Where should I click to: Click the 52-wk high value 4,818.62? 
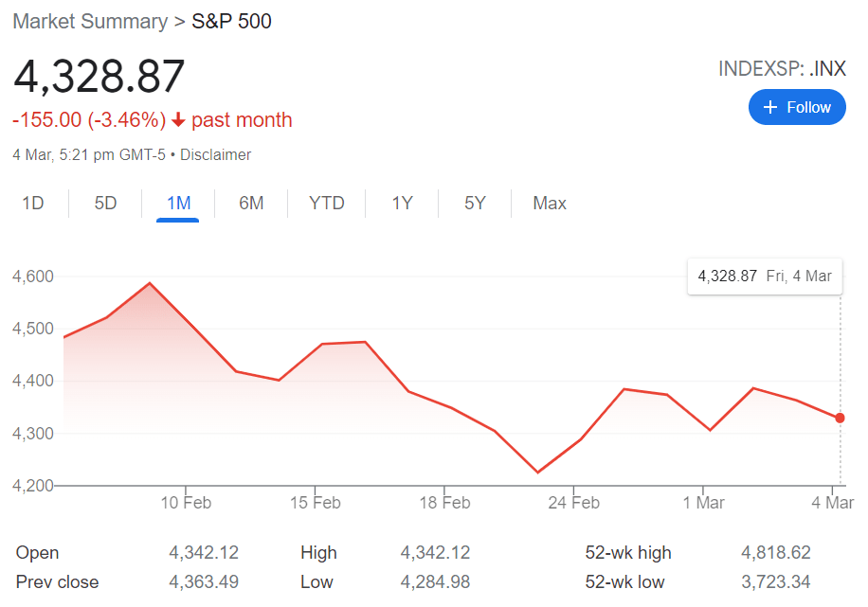point(775,553)
